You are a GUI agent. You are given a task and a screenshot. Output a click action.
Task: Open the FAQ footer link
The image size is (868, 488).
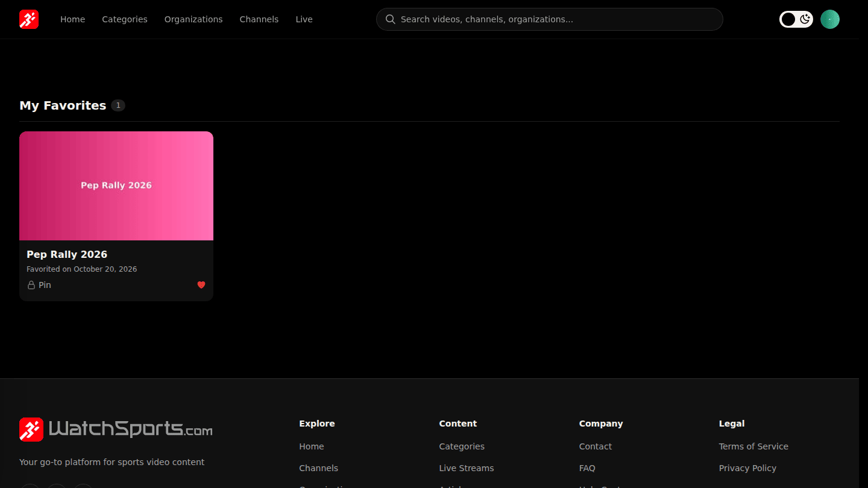pyautogui.click(x=587, y=468)
